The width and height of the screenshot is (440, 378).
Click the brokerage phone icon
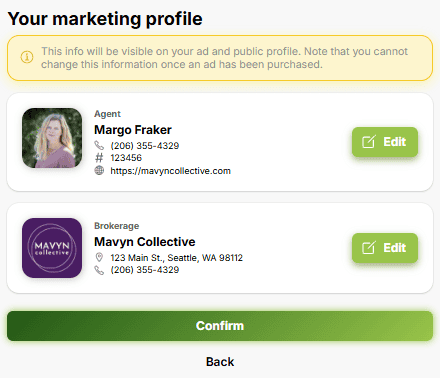click(x=99, y=270)
